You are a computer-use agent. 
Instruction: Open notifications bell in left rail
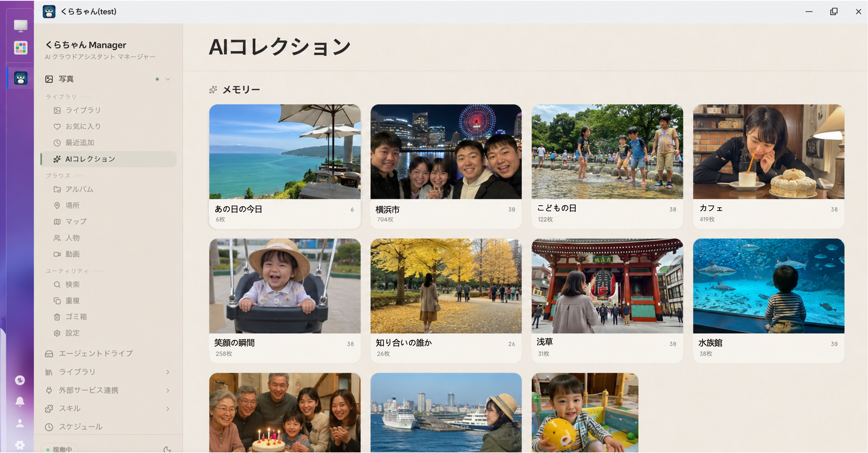[20, 401]
